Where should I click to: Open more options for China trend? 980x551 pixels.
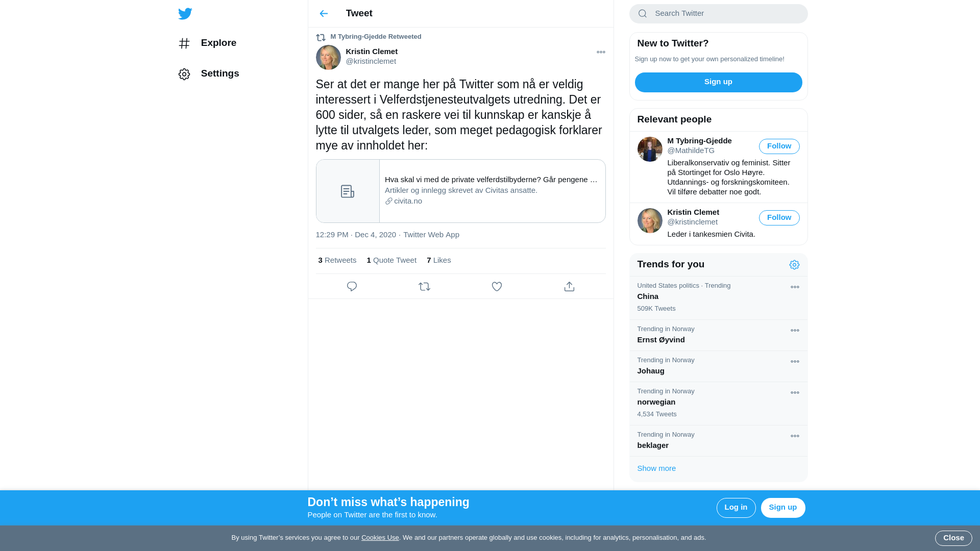click(x=795, y=287)
